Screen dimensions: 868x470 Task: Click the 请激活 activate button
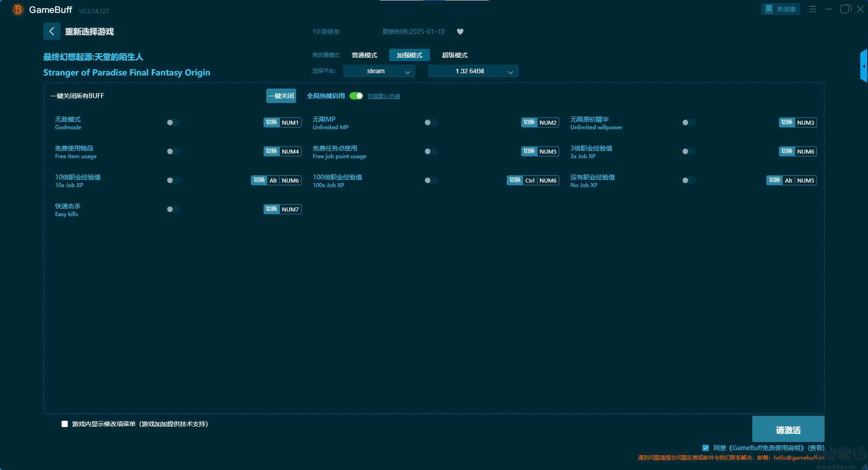788,429
